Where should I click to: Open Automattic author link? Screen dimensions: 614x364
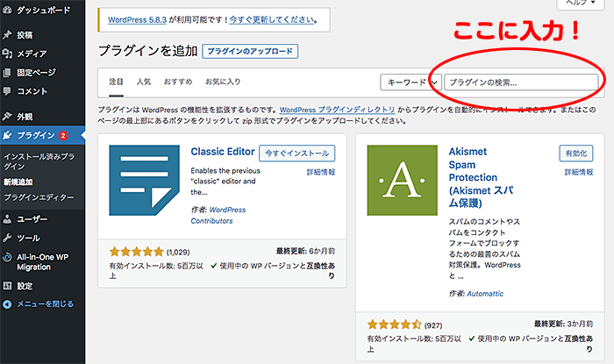pyautogui.click(x=486, y=294)
